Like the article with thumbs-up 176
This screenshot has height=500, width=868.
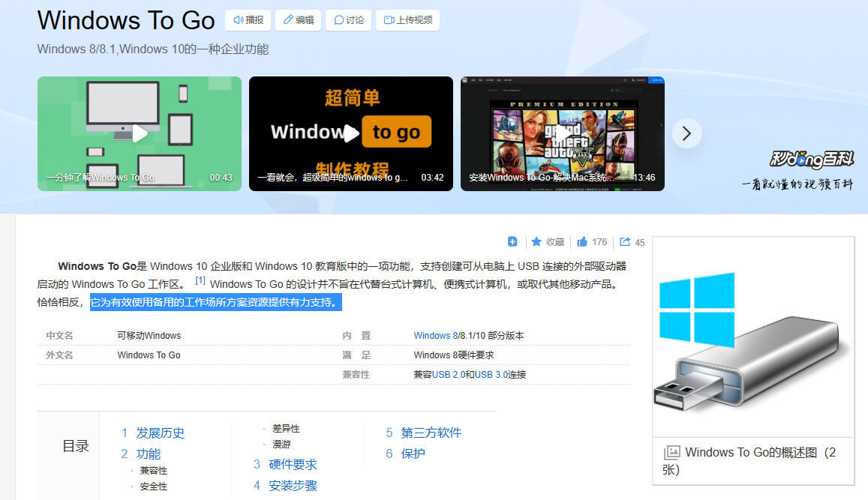pyautogui.click(x=592, y=241)
